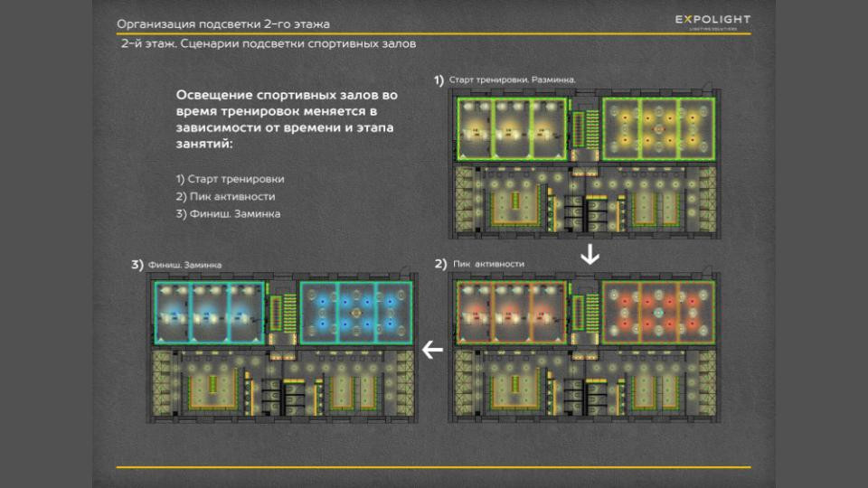The width and height of the screenshot is (868, 488).
Task: Click the slide title 'Организация подсветки 2-го этажа'
Action: coord(223,23)
